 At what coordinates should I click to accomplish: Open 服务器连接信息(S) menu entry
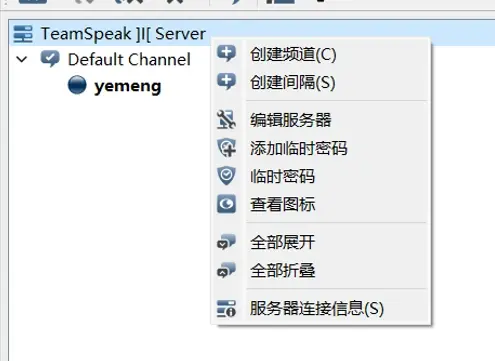coord(317,309)
